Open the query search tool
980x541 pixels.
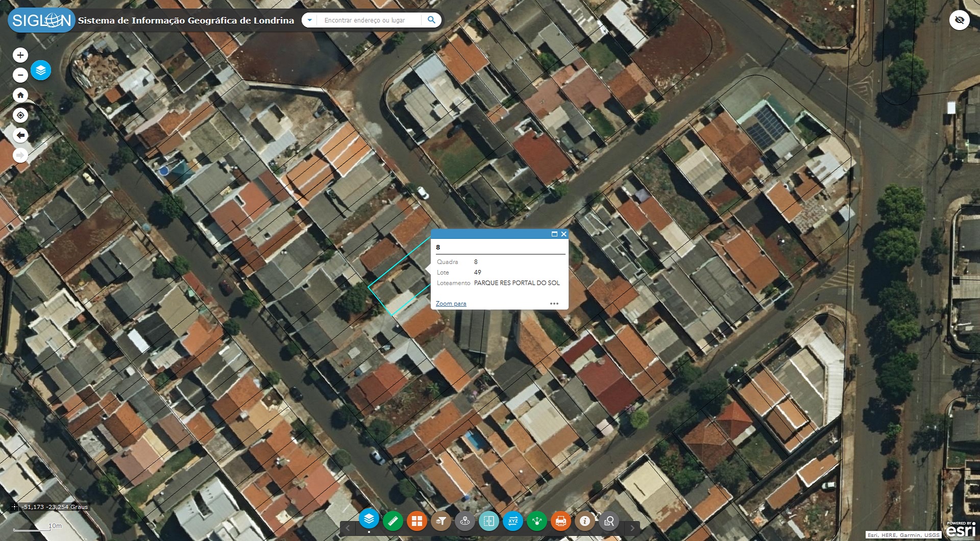609,521
